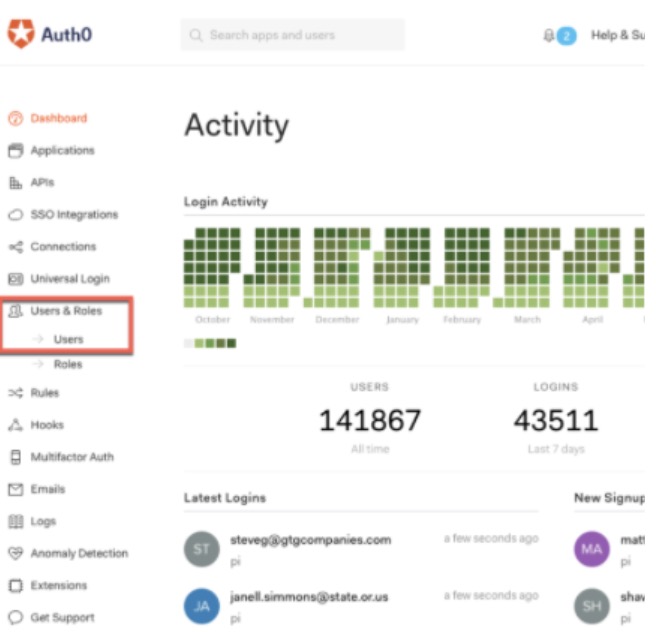This screenshot has height=632, width=656.
Task: Select Connections in sidebar
Action: click(63, 247)
